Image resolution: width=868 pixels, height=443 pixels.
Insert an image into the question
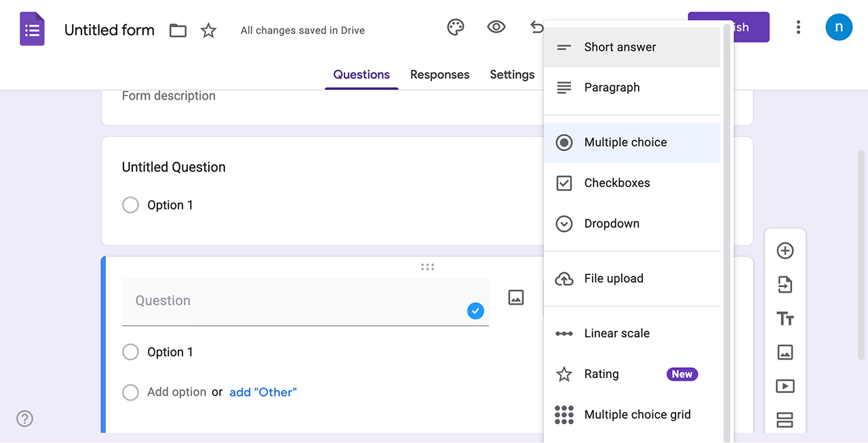[516, 297]
